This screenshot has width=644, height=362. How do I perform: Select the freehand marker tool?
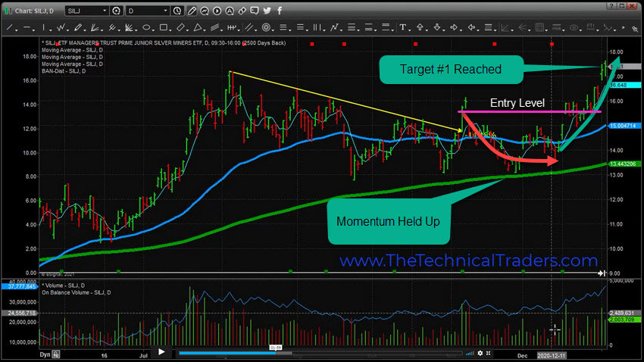point(77,28)
